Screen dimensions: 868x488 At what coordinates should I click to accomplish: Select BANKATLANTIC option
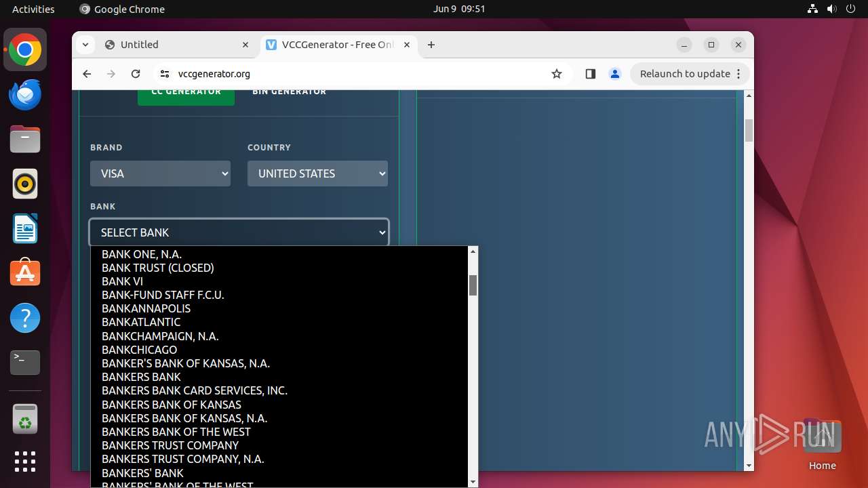tap(279, 322)
